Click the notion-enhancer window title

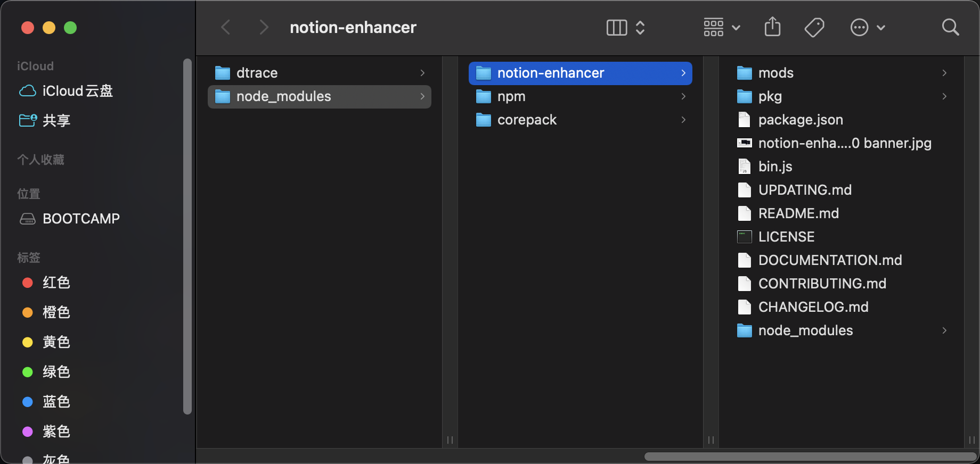pos(353,27)
